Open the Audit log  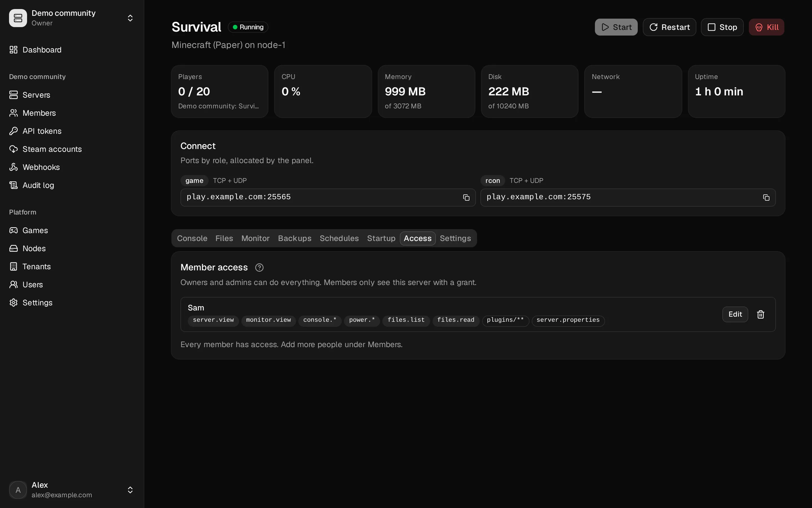pyautogui.click(x=32, y=185)
